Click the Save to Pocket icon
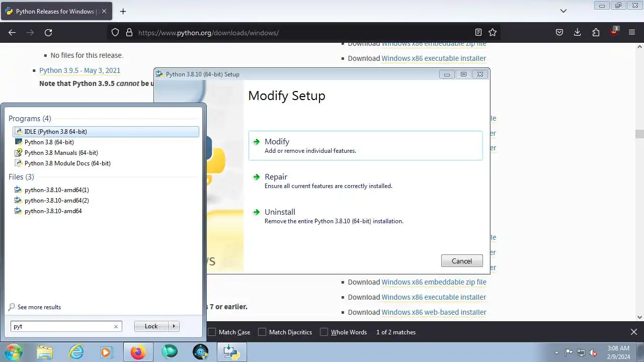 coord(559,32)
